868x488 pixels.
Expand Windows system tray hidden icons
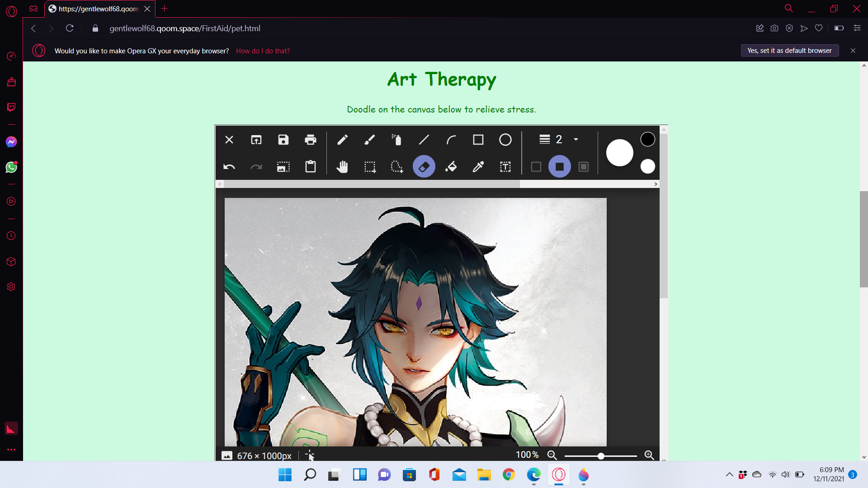(x=729, y=474)
